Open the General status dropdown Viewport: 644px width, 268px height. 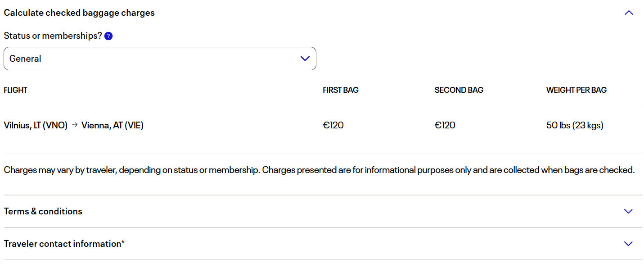(x=160, y=59)
